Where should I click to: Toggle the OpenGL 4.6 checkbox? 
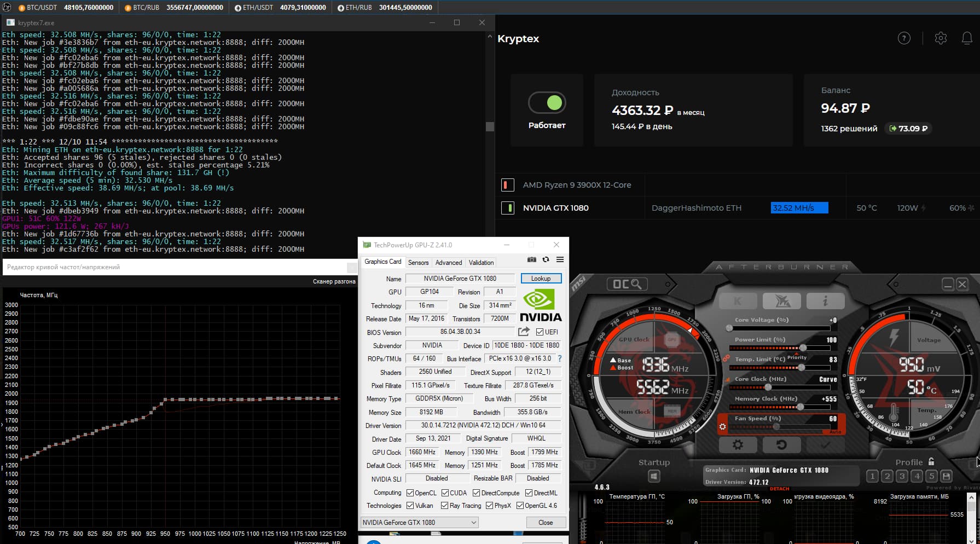(x=520, y=506)
